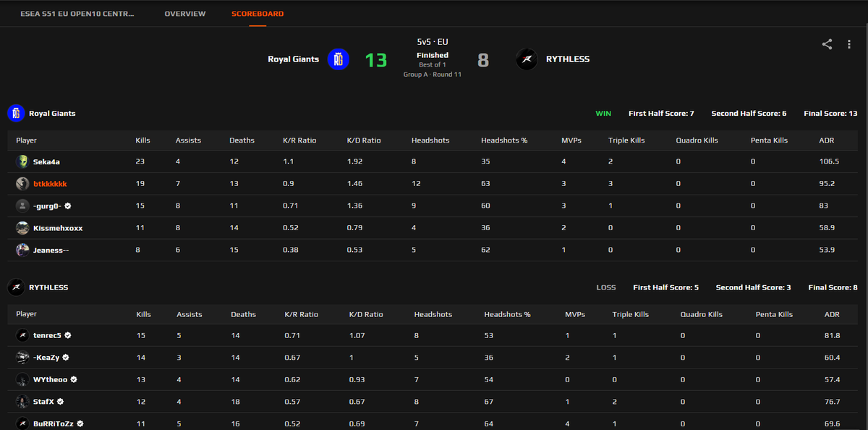Open BuRRiToZz's player profile link
868x430 pixels.
54,423
